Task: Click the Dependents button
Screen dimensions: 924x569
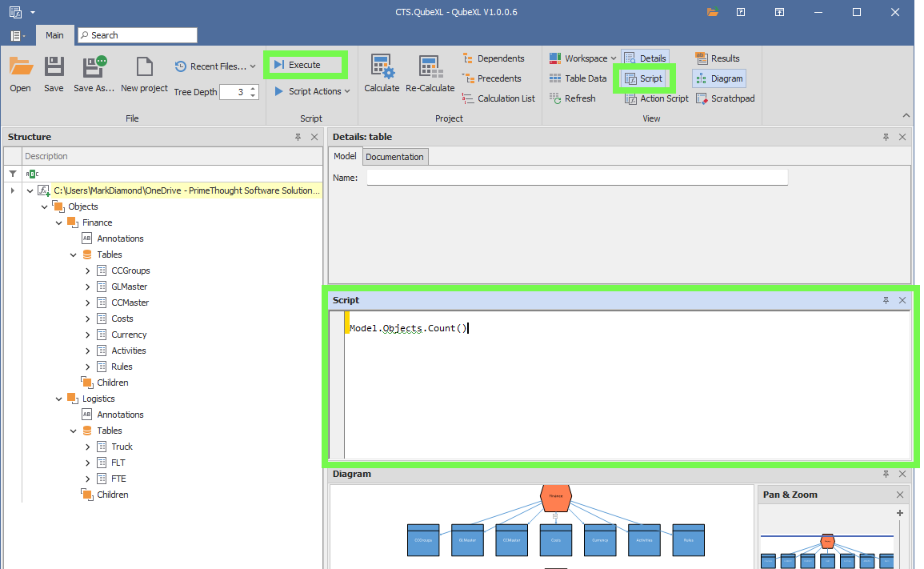Action: (x=494, y=58)
